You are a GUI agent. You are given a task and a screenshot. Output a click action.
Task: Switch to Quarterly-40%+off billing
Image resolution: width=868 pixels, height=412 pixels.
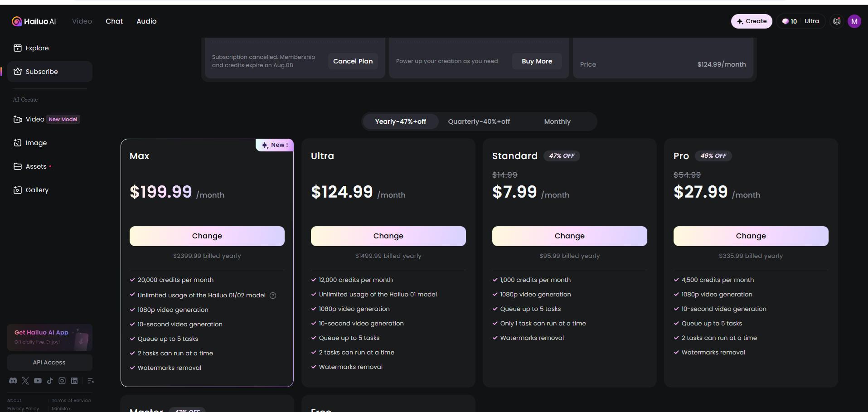(479, 121)
